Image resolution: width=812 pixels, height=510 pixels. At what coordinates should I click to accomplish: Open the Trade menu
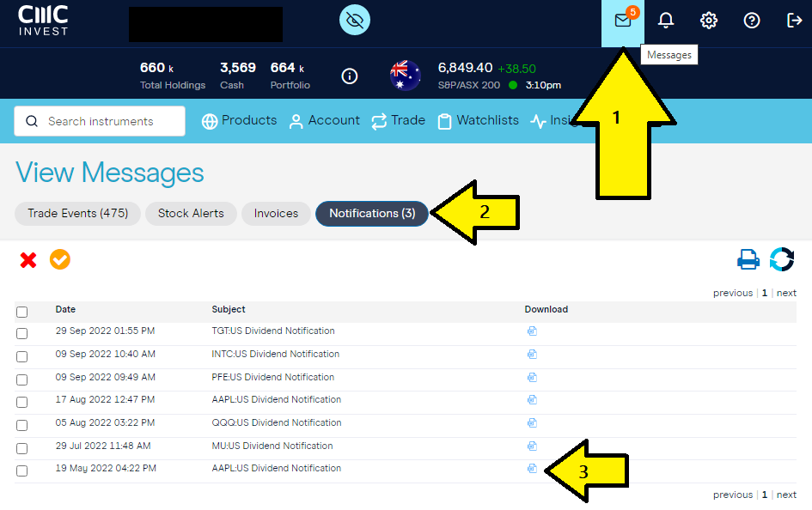(x=398, y=120)
